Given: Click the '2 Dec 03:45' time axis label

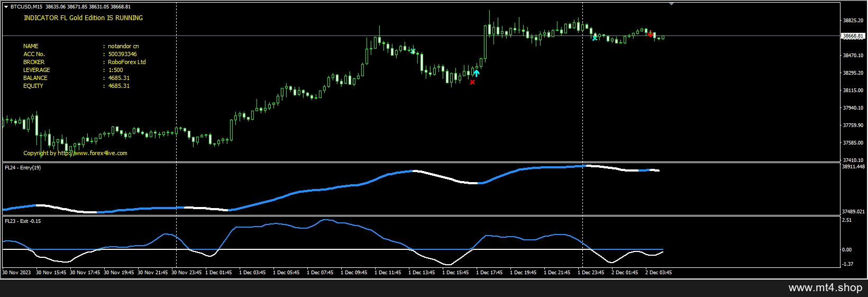Looking at the screenshot, I should coord(659,273).
